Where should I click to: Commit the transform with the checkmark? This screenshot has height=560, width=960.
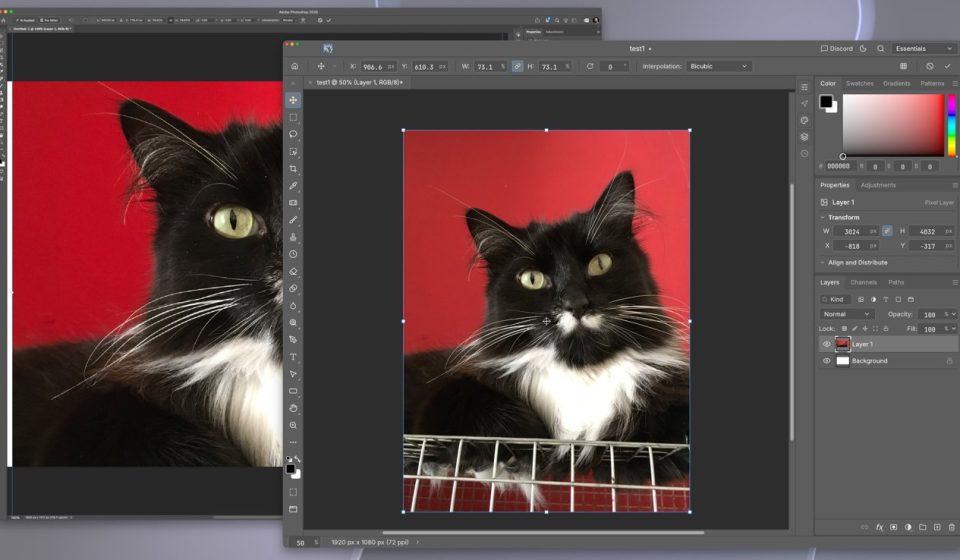(948, 66)
